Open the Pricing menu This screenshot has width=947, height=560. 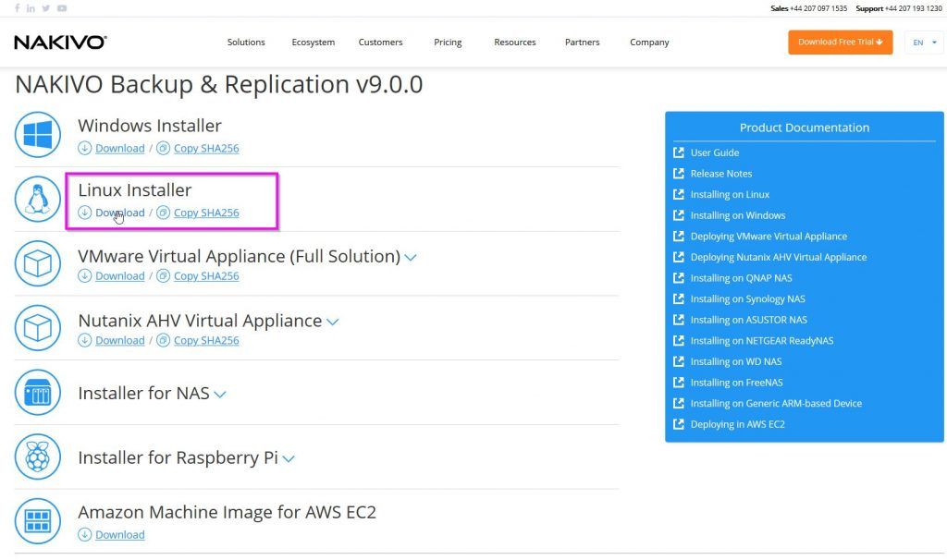click(448, 43)
